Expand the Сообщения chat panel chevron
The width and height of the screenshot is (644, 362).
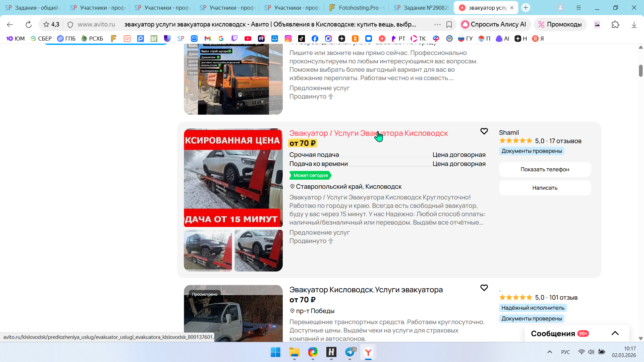click(615, 333)
